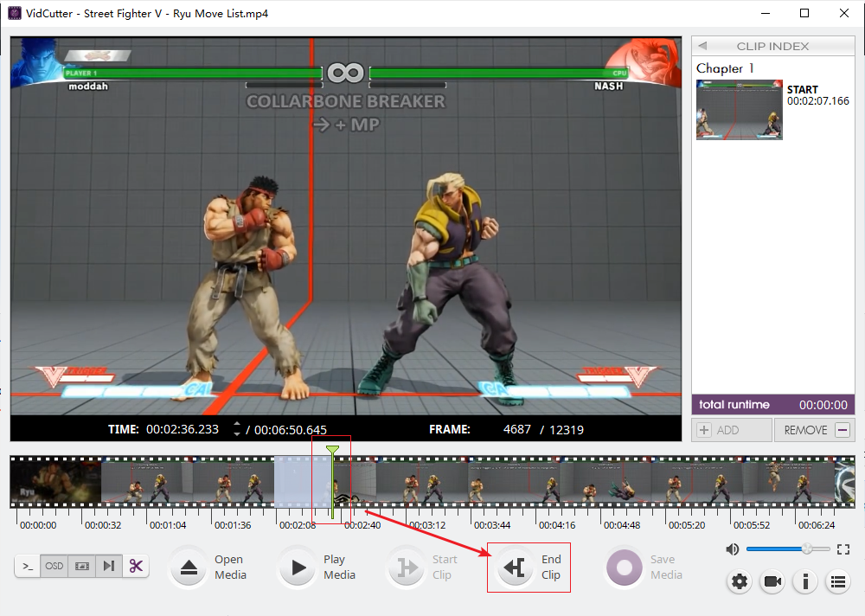The width and height of the screenshot is (865, 616).
Task: Click the total frames 12319 text
Action: tap(566, 430)
